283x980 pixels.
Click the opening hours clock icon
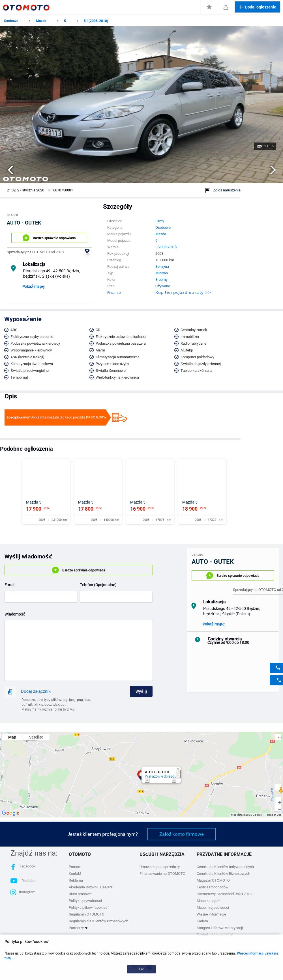point(197,639)
